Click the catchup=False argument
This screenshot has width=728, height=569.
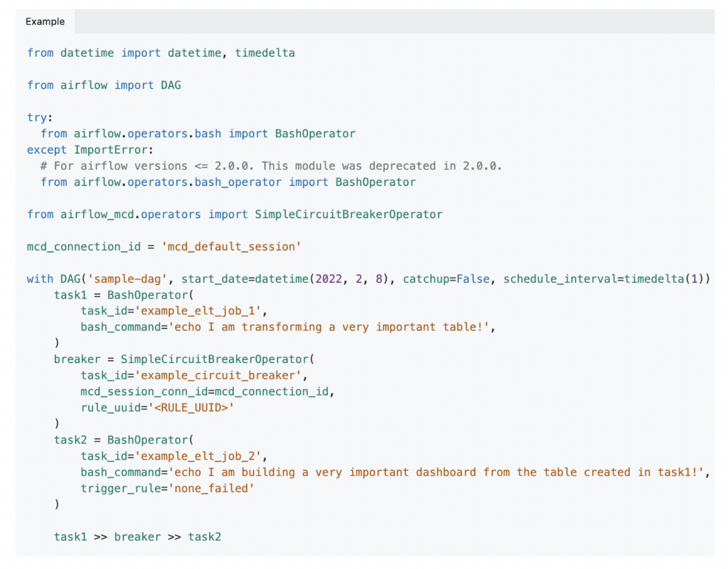pos(446,278)
